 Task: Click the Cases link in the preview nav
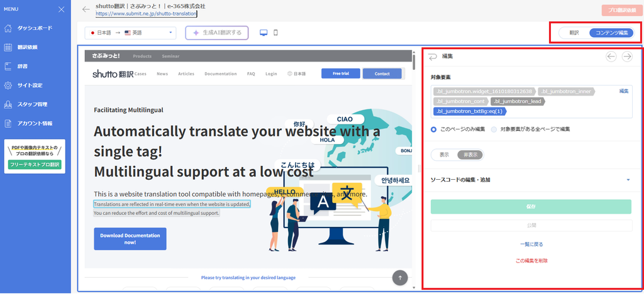pyautogui.click(x=140, y=74)
